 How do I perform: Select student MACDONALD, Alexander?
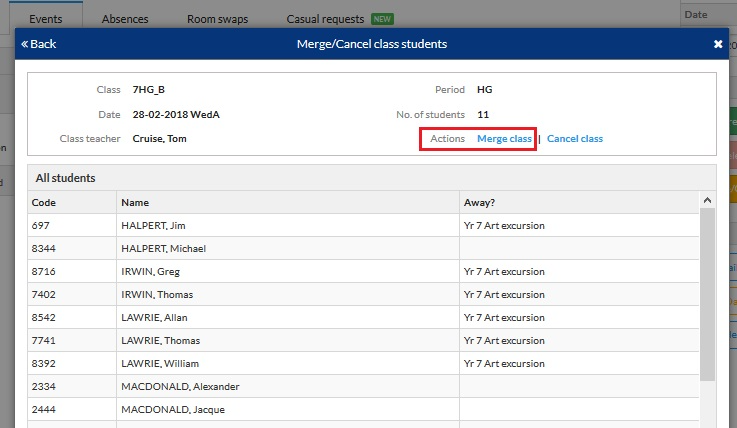point(180,387)
